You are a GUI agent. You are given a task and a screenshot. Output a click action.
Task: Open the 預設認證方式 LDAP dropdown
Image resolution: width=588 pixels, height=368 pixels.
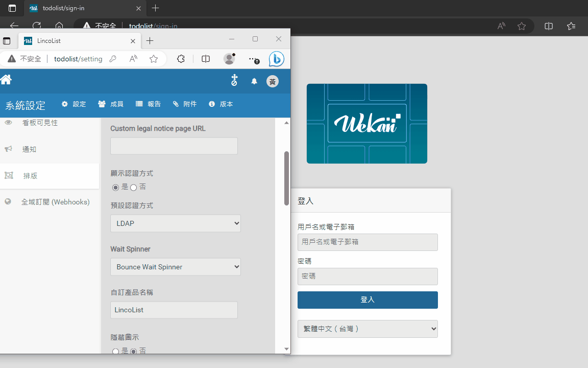click(175, 223)
